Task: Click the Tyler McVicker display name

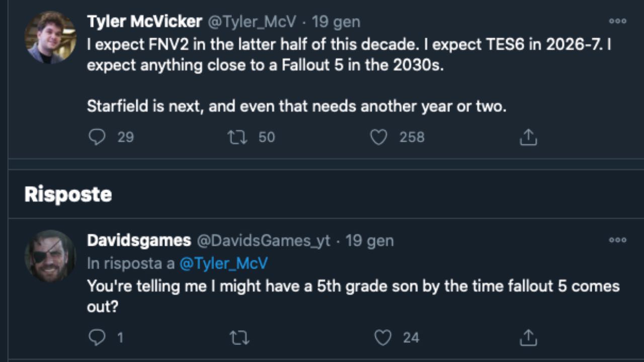Action: (144, 21)
